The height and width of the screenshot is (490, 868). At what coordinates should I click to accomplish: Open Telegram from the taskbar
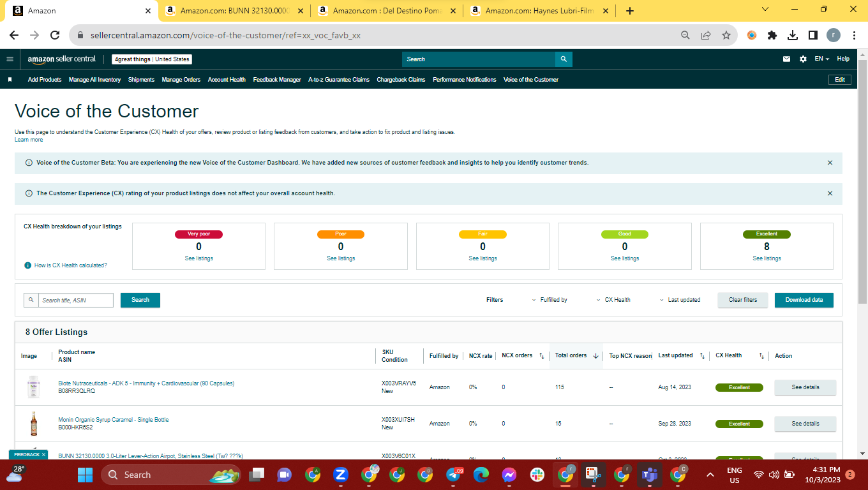[x=454, y=475]
